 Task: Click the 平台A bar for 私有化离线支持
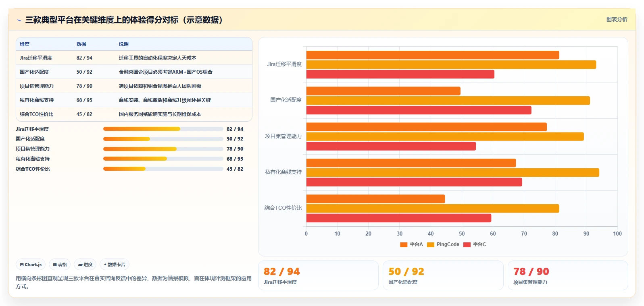[411, 163]
